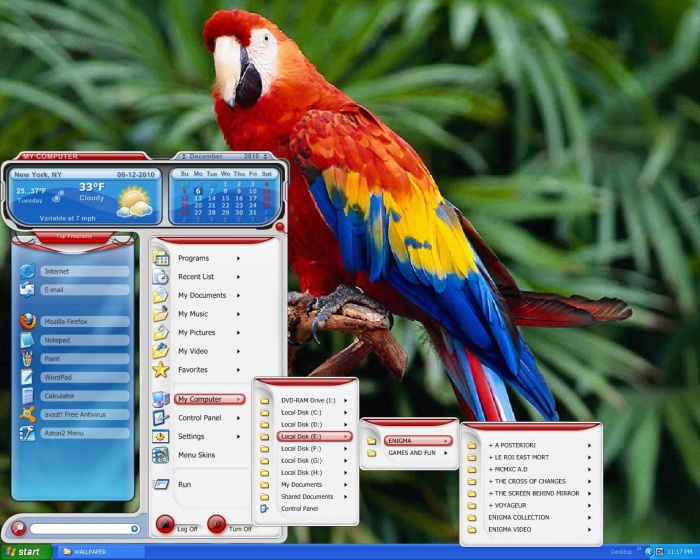
Task: Select Local Disk (E:) in drive list
Action: pos(314,436)
